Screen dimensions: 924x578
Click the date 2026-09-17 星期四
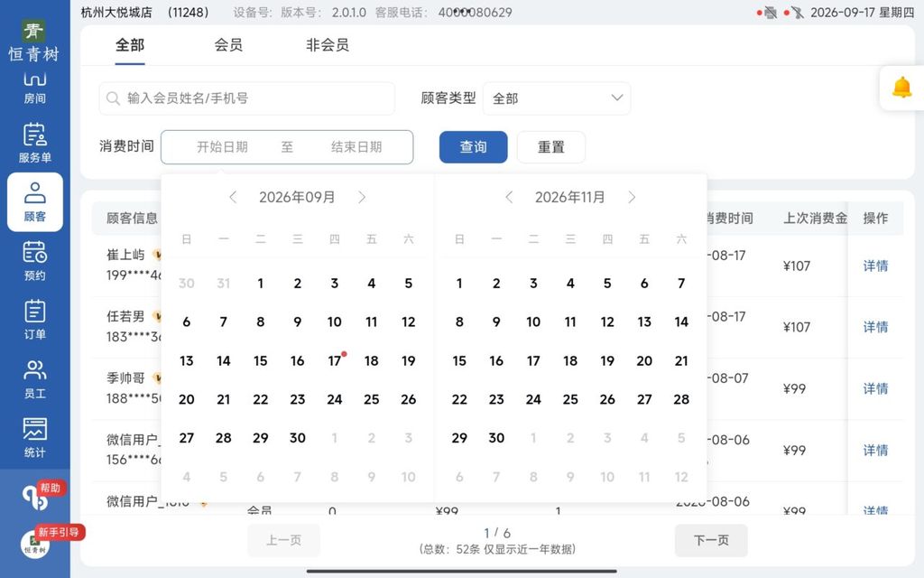(862, 13)
